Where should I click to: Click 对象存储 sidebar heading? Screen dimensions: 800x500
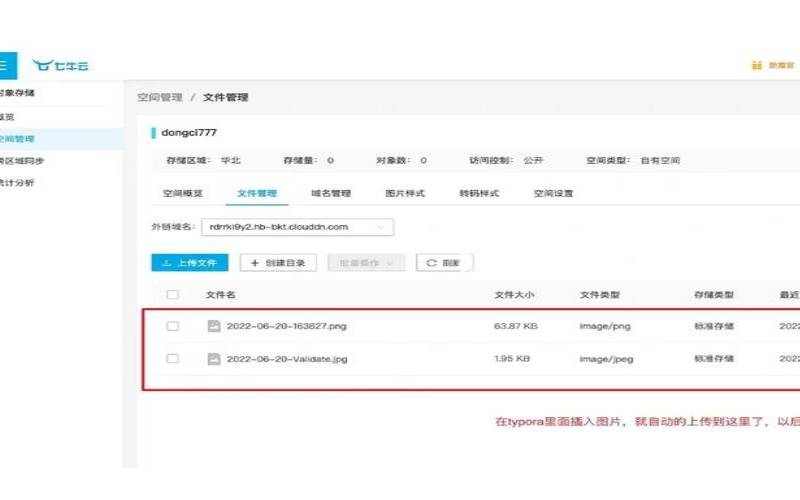pyautogui.click(x=17, y=93)
